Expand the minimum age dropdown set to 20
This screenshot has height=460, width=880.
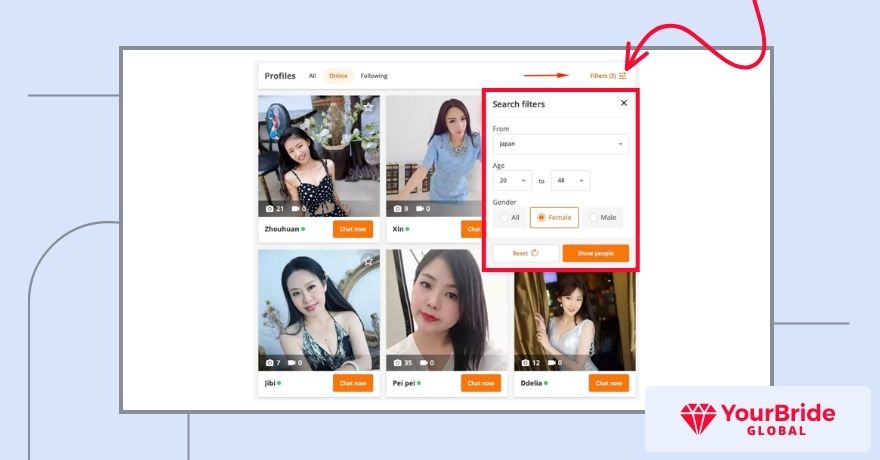click(x=512, y=181)
